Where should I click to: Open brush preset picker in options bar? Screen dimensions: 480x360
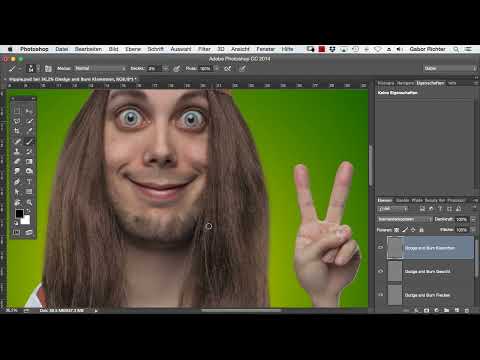coord(33,69)
